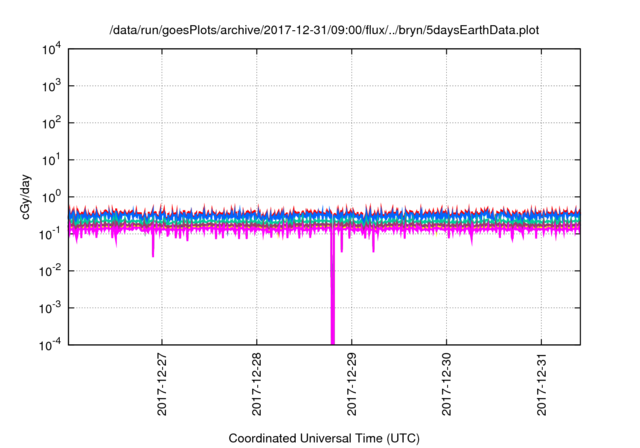
Task: Select the 10^1 y-axis label
Action: pyautogui.click(x=52, y=160)
